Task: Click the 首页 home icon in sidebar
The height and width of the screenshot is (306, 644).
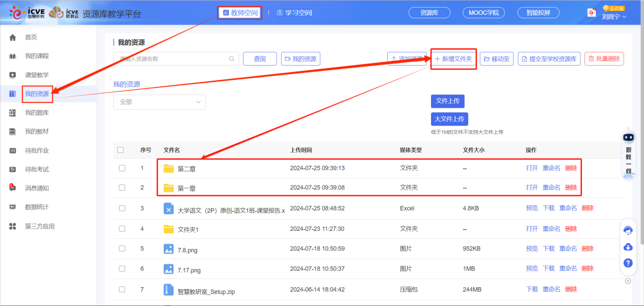Action: pyautogui.click(x=12, y=36)
